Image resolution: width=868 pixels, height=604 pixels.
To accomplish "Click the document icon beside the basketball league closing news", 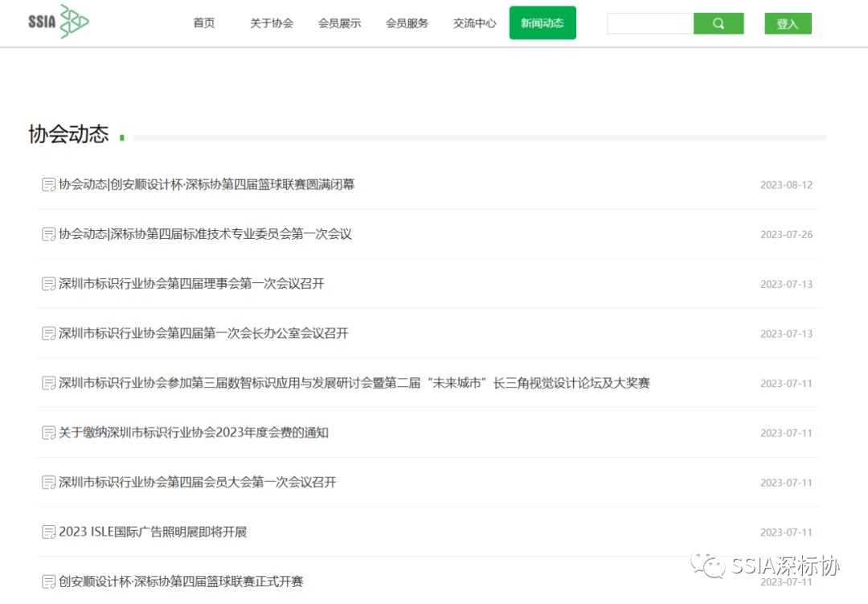I will (48, 184).
